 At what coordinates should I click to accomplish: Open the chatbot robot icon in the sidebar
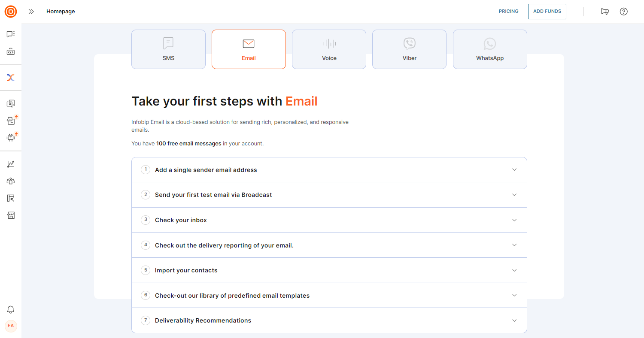pyautogui.click(x=11, y=137)
